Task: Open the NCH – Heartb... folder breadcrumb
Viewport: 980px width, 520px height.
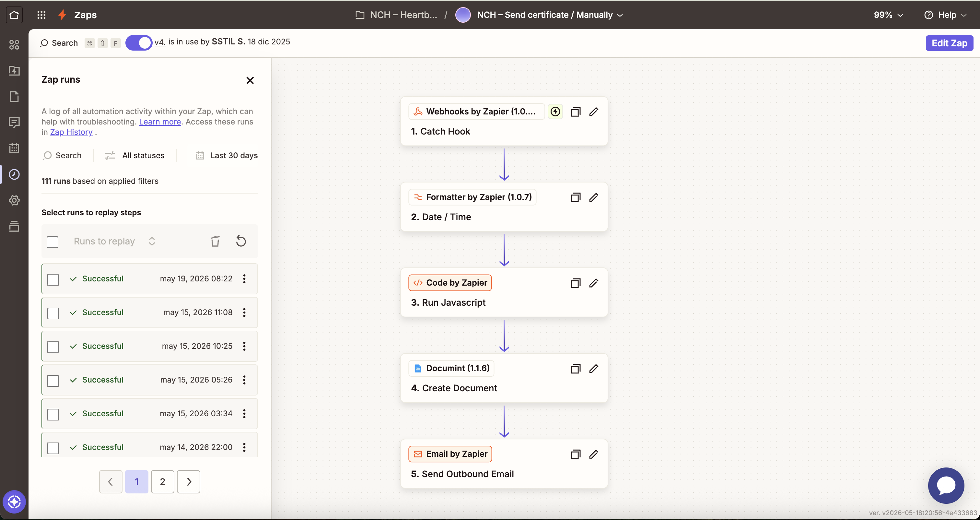Action: click(396, 15)
